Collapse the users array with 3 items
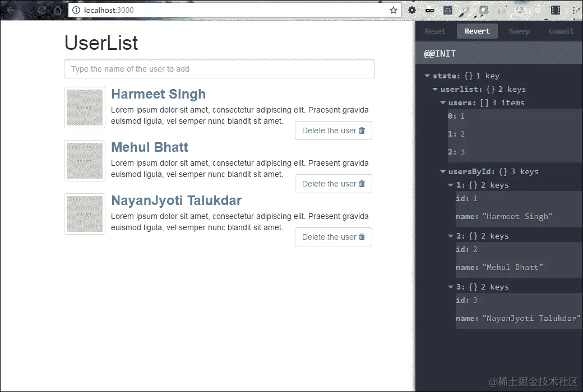 pyautogui.click(x=443, y=102)
